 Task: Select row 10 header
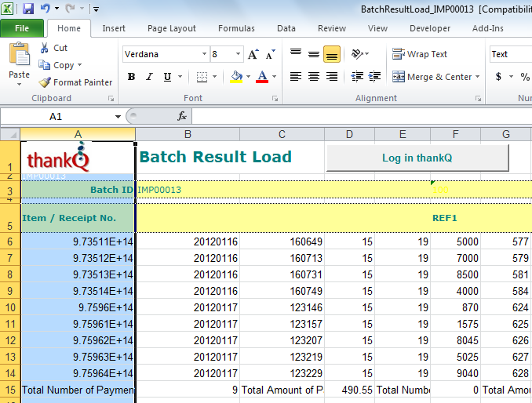[x=10, y=307]
